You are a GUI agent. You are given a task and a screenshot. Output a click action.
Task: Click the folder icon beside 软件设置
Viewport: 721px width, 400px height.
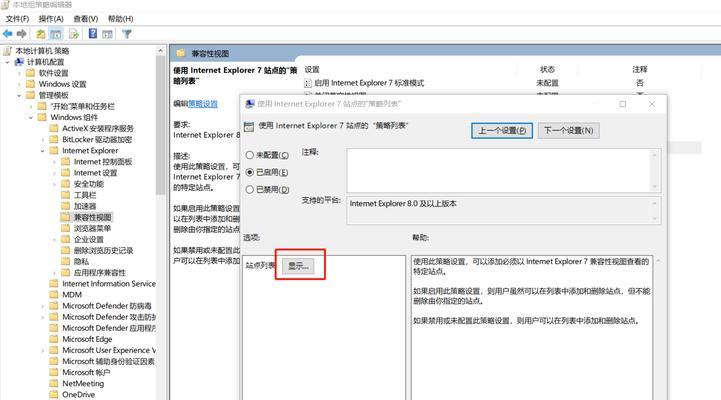[x=31, y=73]
